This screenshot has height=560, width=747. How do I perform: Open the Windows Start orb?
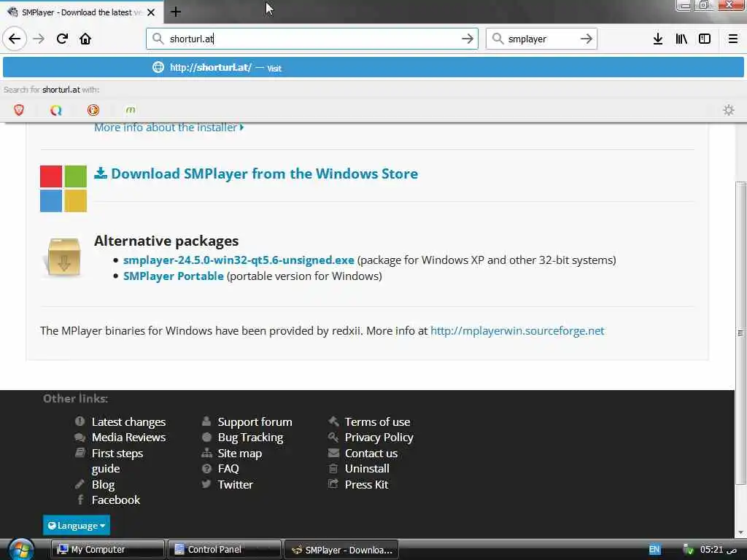coord(21,549)
